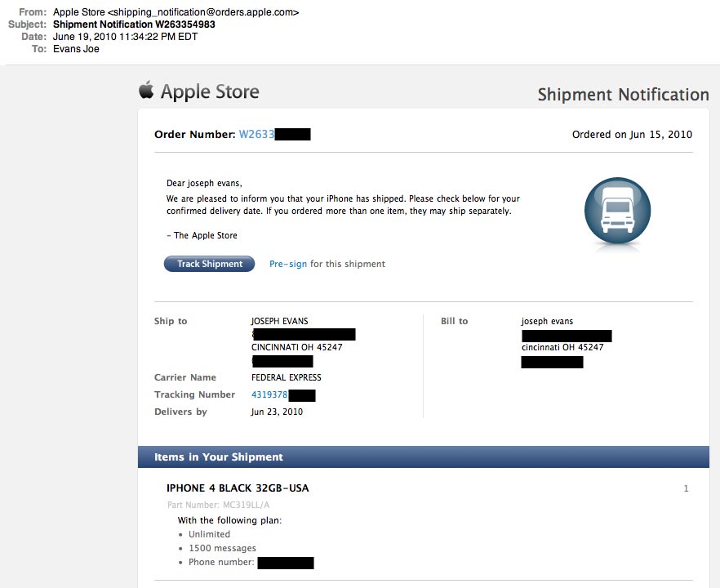The height and width of the screenshot is (588, 720).
Task: Open the order number W2633 link
Action: pyautogui.click(x=256, y=135)
